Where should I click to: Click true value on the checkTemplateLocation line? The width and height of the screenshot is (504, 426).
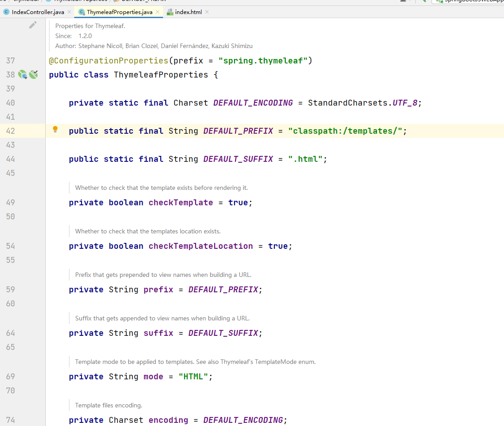pos(278,246)
